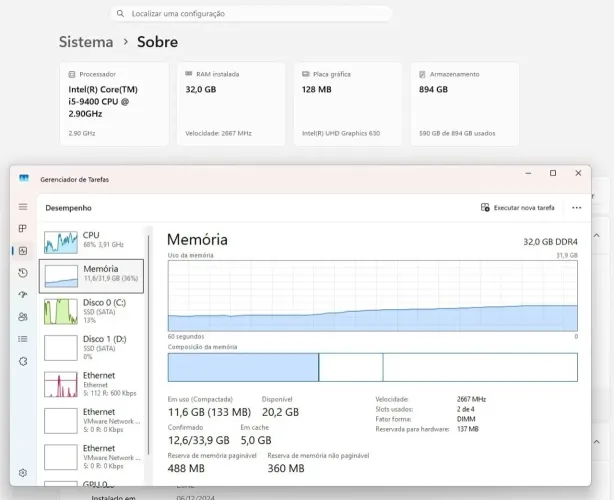
Task: Click 'Velocidade: 2667 MHz' in RAM card
Action: coord(219,134)
